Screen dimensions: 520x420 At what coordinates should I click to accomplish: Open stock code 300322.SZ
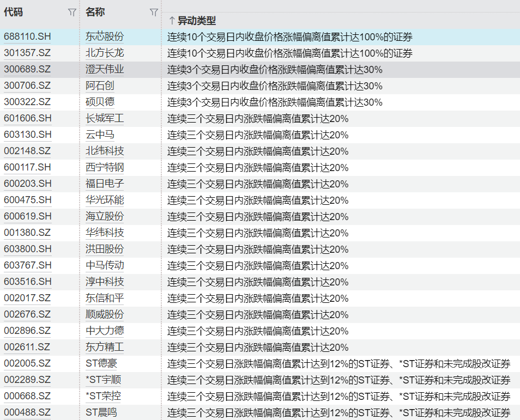pos(27,102)
